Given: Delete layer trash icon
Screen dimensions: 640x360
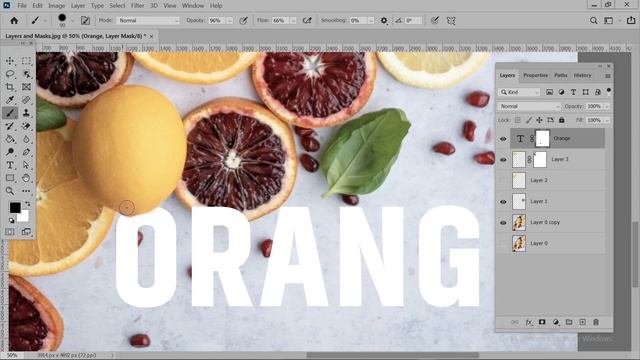Looking at the screenshot, I should pos(596,322).
